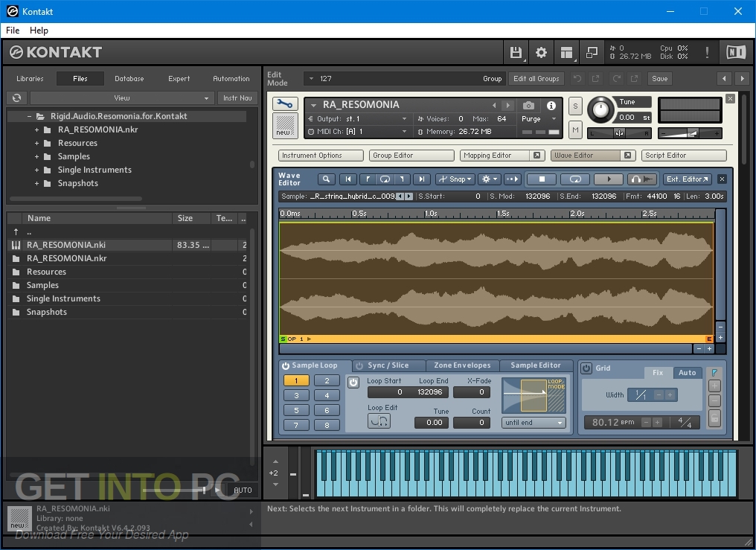The width and height of the screenshot is (756, 550).
Task: Switch to the Automation tab
Action: coord(231,79)
